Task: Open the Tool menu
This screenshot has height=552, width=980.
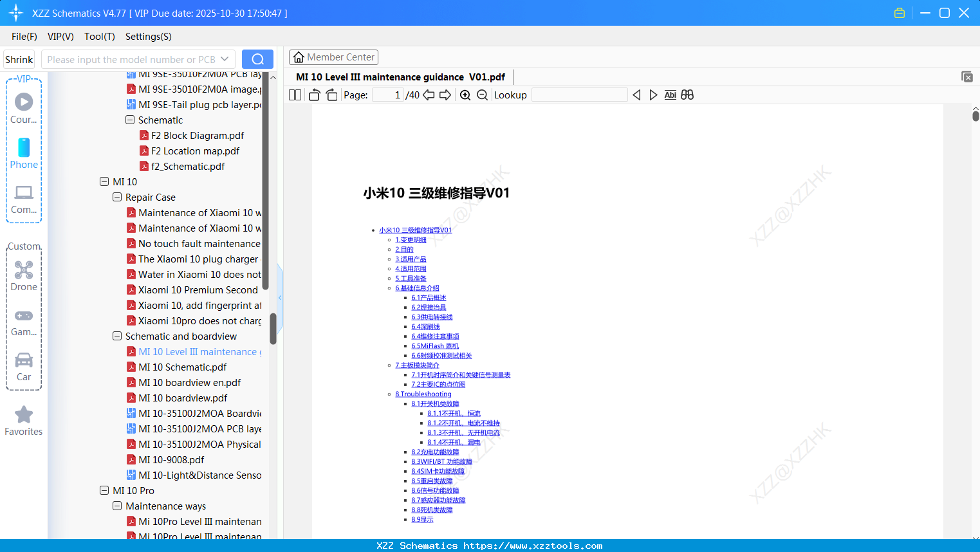Action: click(99, 37)
